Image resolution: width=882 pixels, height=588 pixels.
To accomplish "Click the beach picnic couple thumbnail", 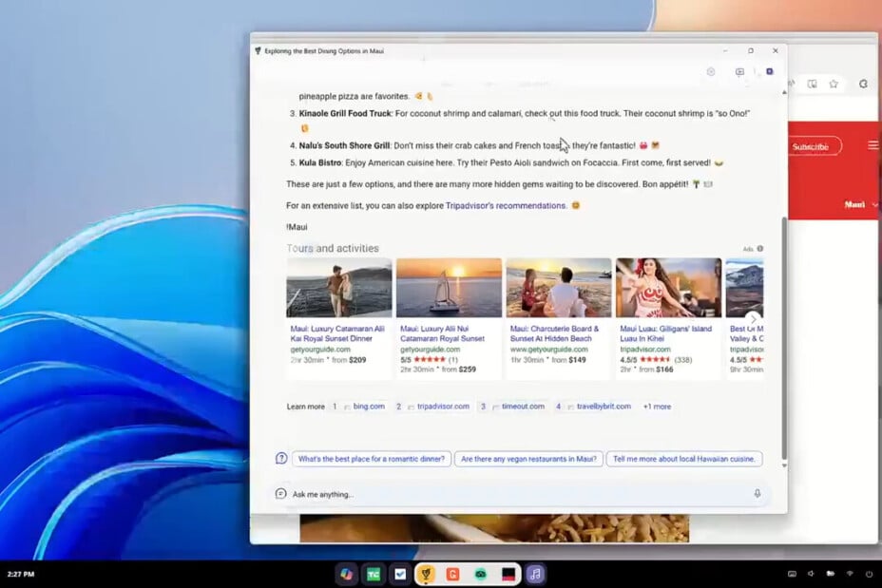I will point(559,288).
